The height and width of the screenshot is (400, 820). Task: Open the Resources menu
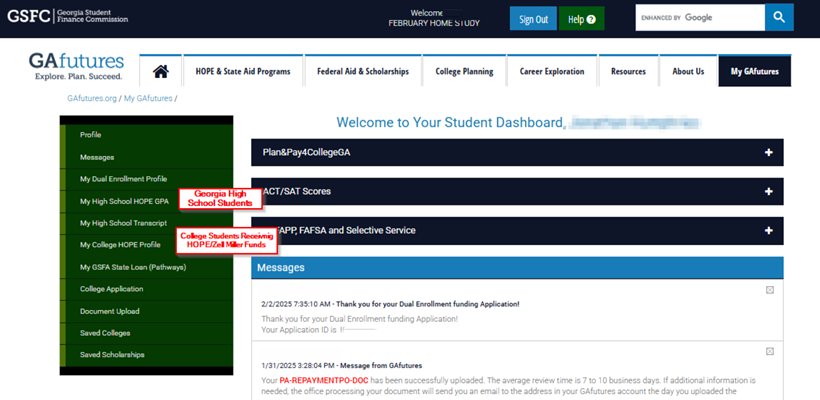tap(628, 71)
